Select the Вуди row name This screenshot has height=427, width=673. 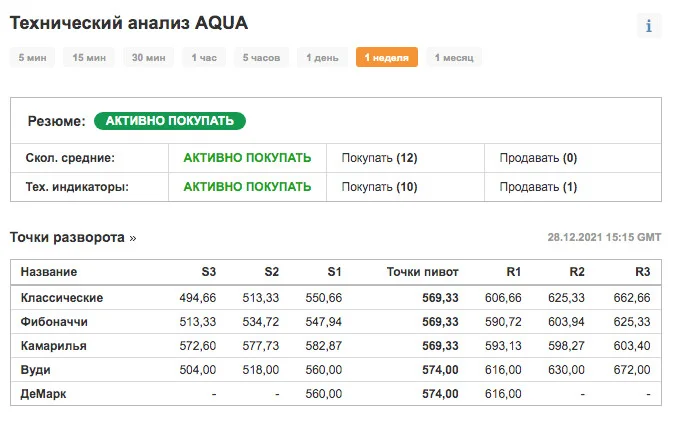[x=36, y=370]
